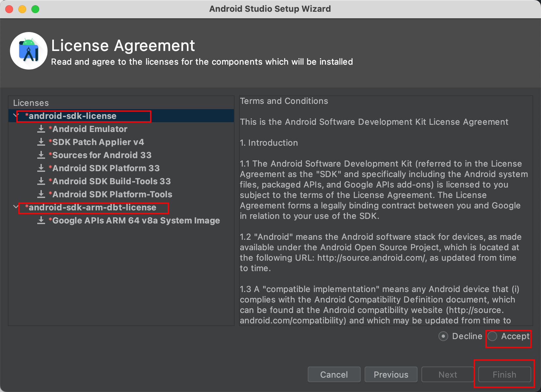Screen dimensions: 541x392
Task: Click the Cancel button
Action: 334,374
